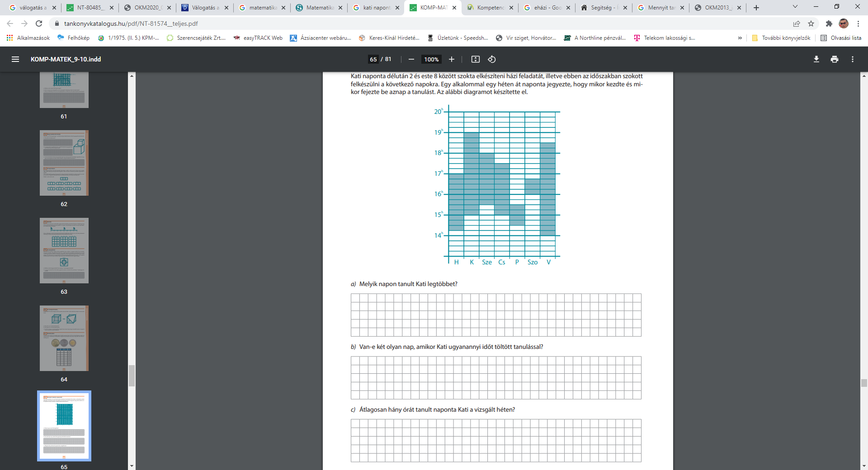
Task: Reload the current page
Action: (x=39, y=23)
